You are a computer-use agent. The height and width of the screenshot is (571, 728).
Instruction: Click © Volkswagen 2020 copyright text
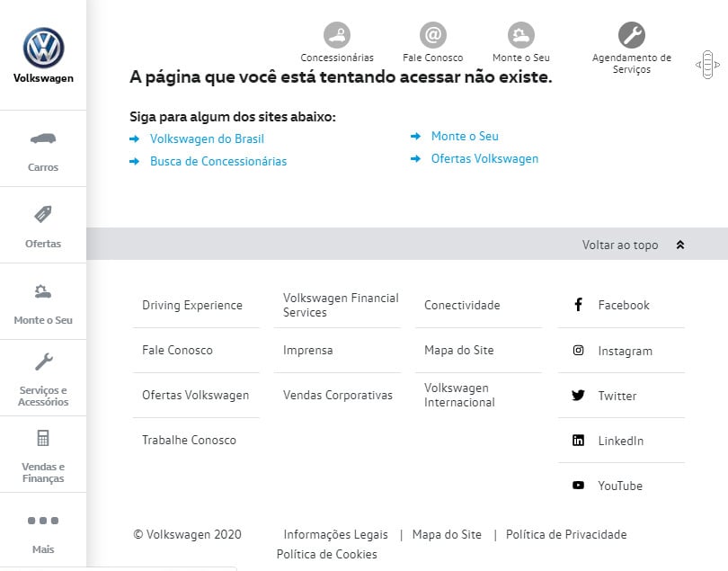(188, 535)
